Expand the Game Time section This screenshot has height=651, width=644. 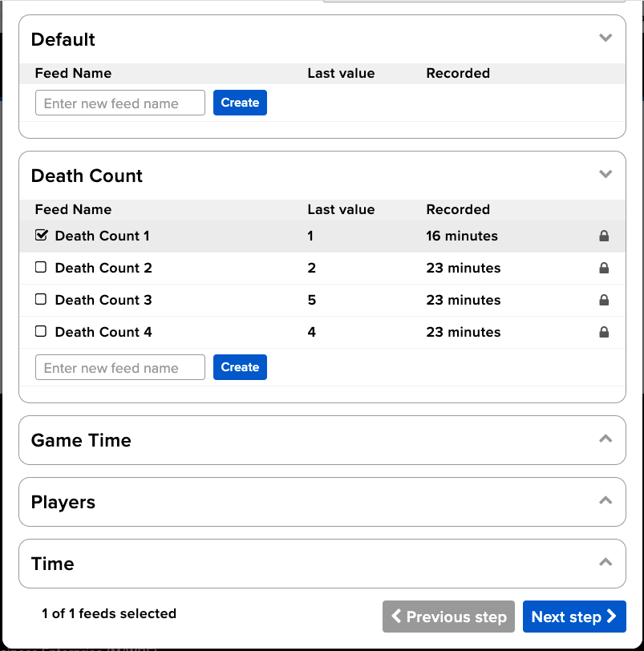(x=606, y=439)
